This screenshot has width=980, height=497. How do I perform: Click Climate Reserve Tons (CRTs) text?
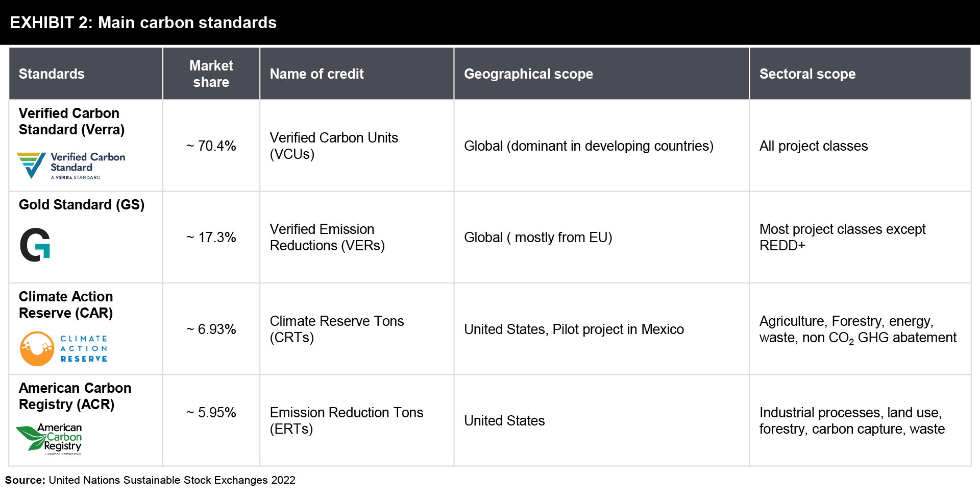click(x=336, y=329)
